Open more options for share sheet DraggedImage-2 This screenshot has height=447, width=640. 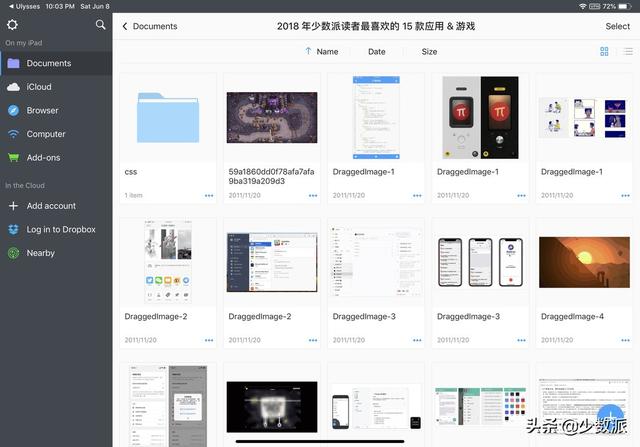point(209,340)
